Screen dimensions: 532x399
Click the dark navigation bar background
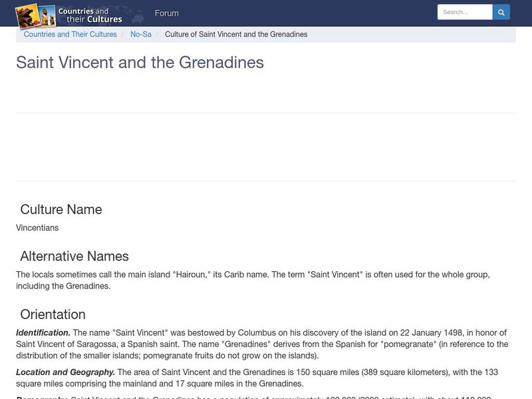[x=299, y=13]
